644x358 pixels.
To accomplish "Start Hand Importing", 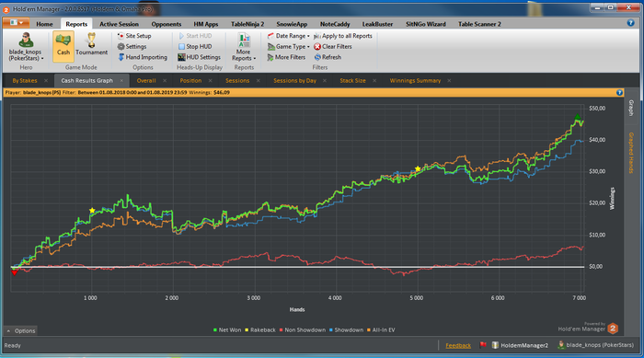I will point(143,57).
